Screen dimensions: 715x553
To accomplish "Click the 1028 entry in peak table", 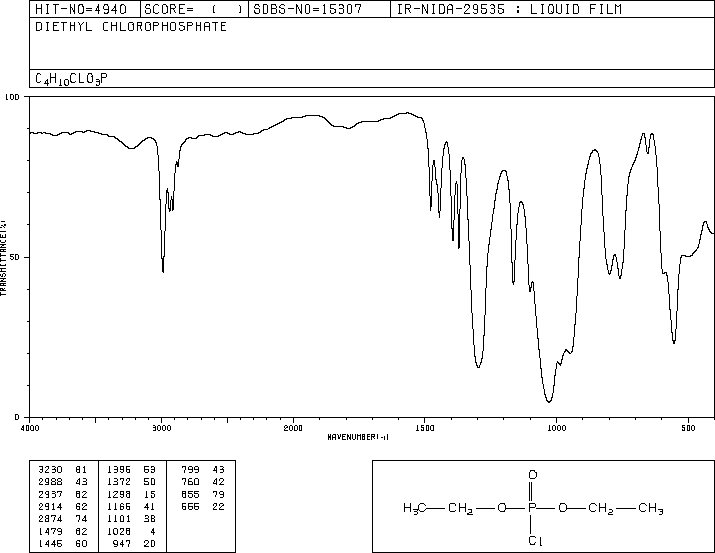I will [119, 532].
